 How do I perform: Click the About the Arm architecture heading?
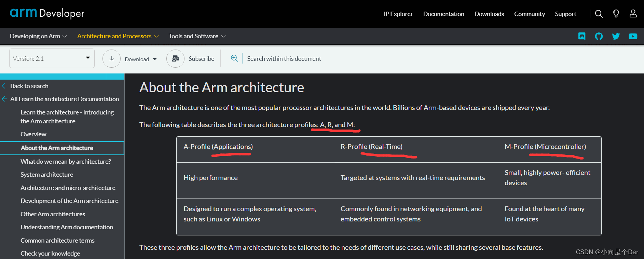[222, 87]
